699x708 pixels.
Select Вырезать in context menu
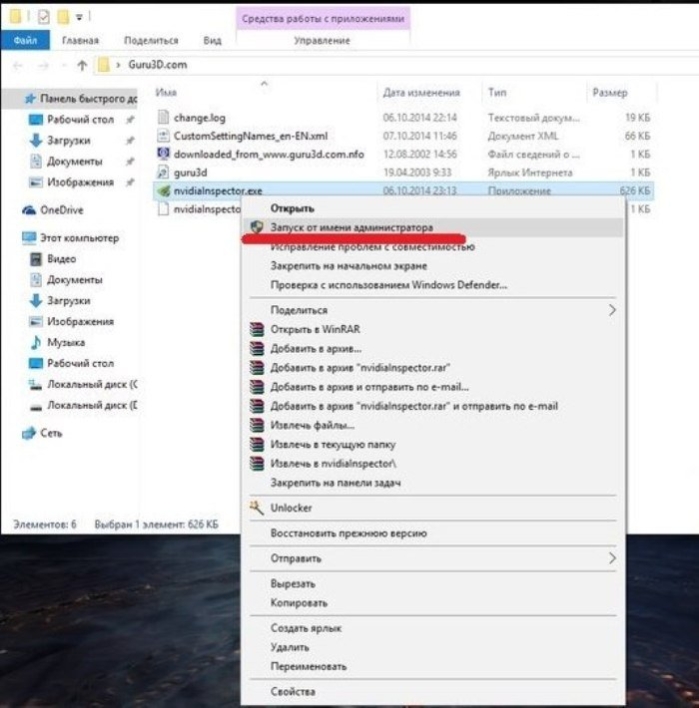point(434,583)
